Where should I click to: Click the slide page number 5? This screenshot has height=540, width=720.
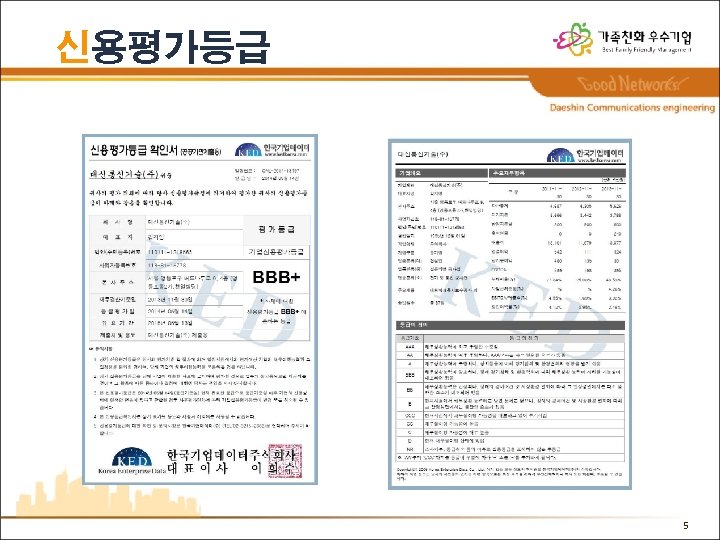(686, 525)
